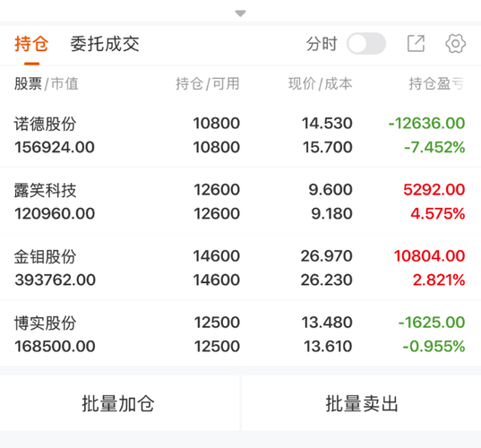Sort by 持仓盈亏 column header
Image resolution: width=481 pixels, height=448 pixels.
click(437, 83)
